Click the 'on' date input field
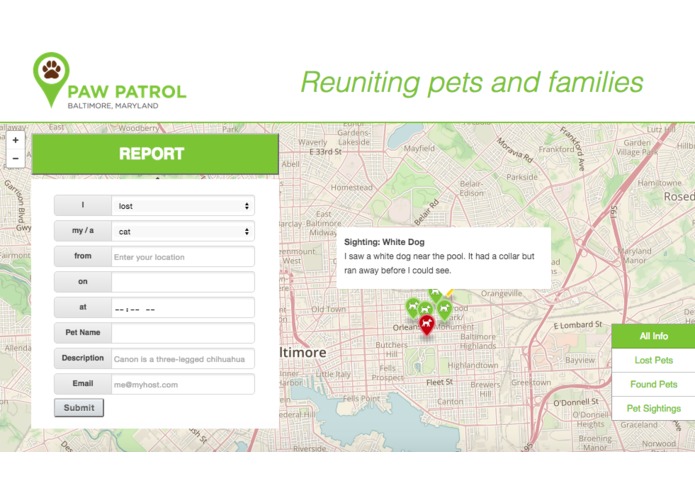Screen dimensions: 695x494 pos(183,282)
